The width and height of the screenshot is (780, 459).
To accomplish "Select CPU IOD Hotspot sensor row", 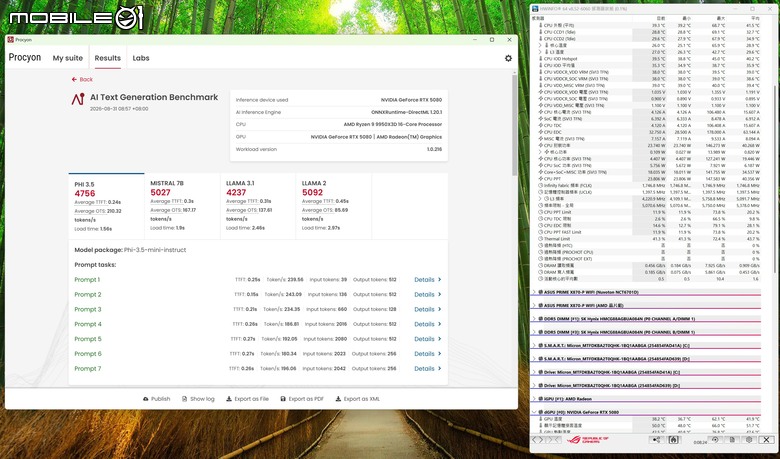I will pyautogui.click(x=646, y=59).
